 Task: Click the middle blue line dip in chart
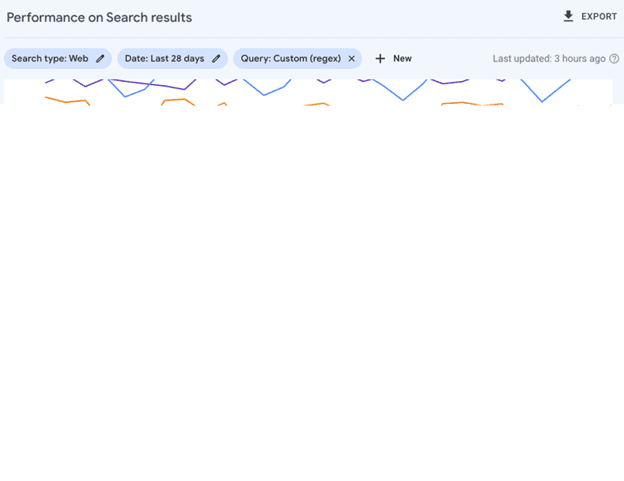[264, 94]
